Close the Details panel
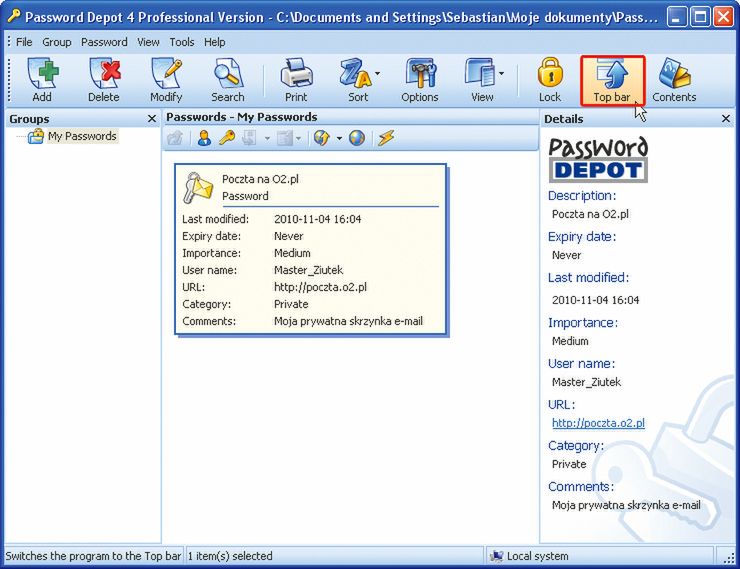740x569 pixels. pyautogui.click(x=726, y=119)
